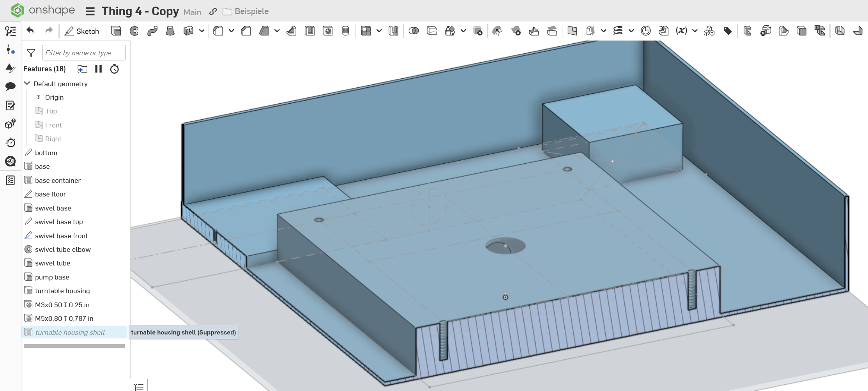Select the Fillet tool
The image size is (868, 391).
[218, 31]
